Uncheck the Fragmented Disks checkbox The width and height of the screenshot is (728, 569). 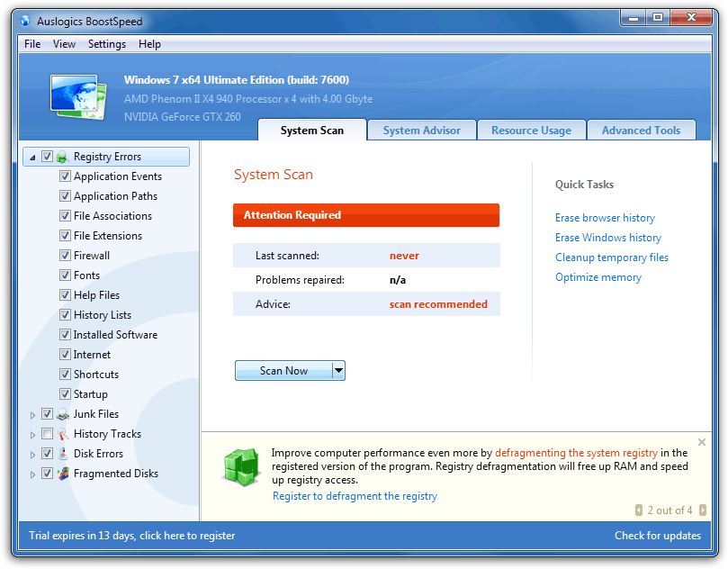47,474
